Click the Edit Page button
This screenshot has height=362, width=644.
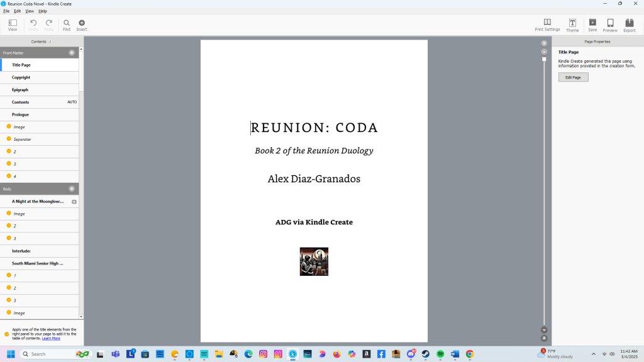572,77
